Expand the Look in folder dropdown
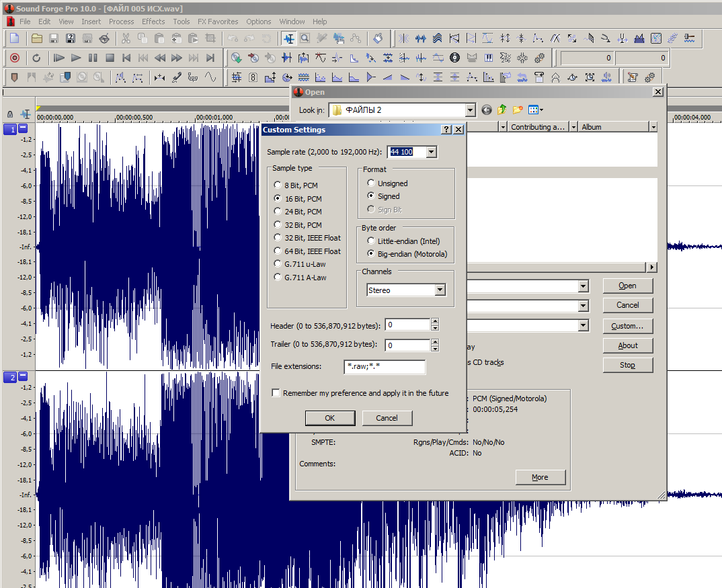Image resolution: width=722 pixels, height=588 pixels. 470,110
